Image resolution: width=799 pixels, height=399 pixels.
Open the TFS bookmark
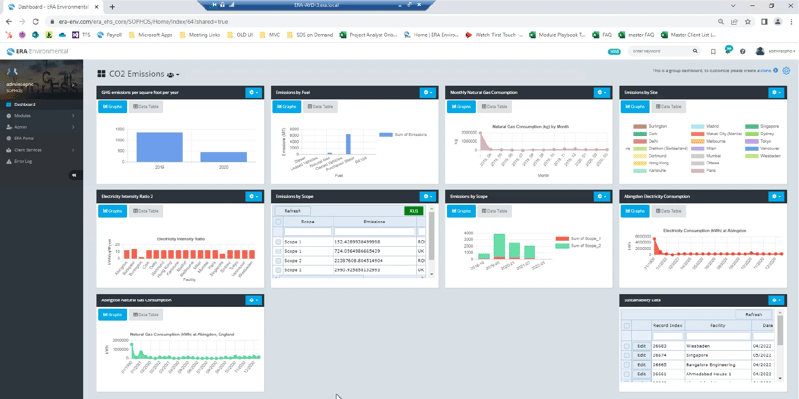tap(82, 35)
